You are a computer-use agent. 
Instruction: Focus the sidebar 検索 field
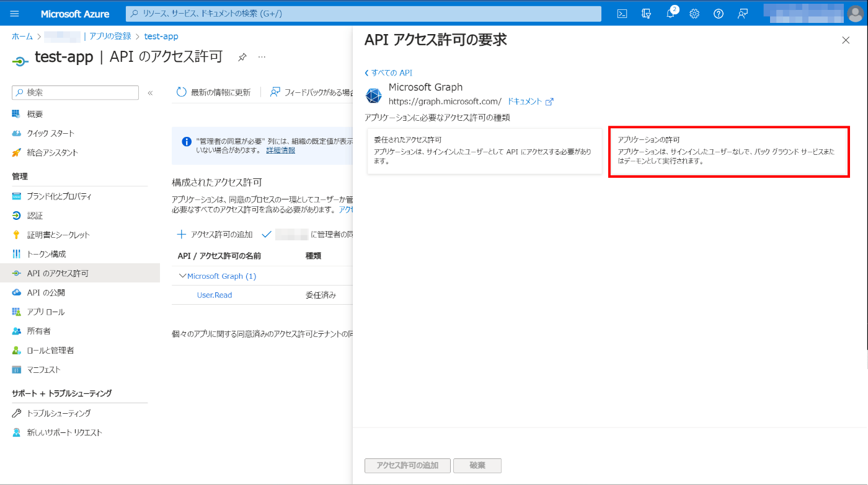tap(75, 92)
